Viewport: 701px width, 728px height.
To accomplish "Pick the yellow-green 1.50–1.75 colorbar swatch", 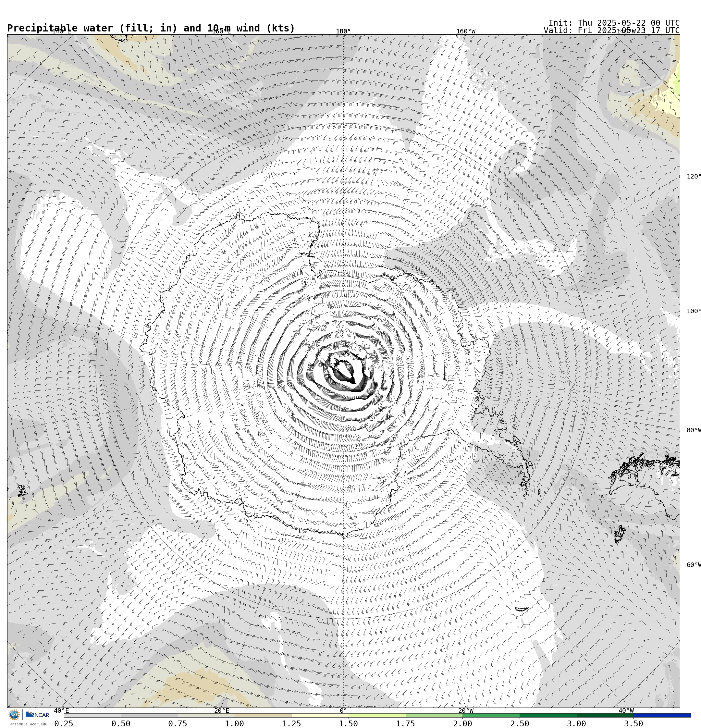I will pyautogui.click(x=377, y=715).
